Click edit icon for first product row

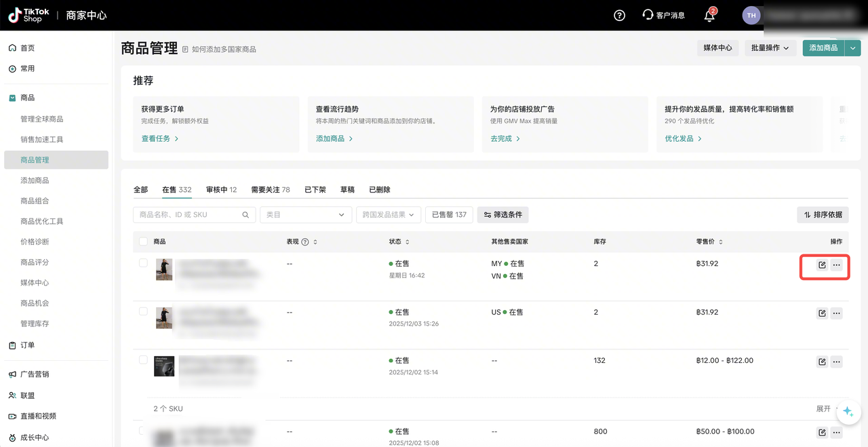point(822,265)
